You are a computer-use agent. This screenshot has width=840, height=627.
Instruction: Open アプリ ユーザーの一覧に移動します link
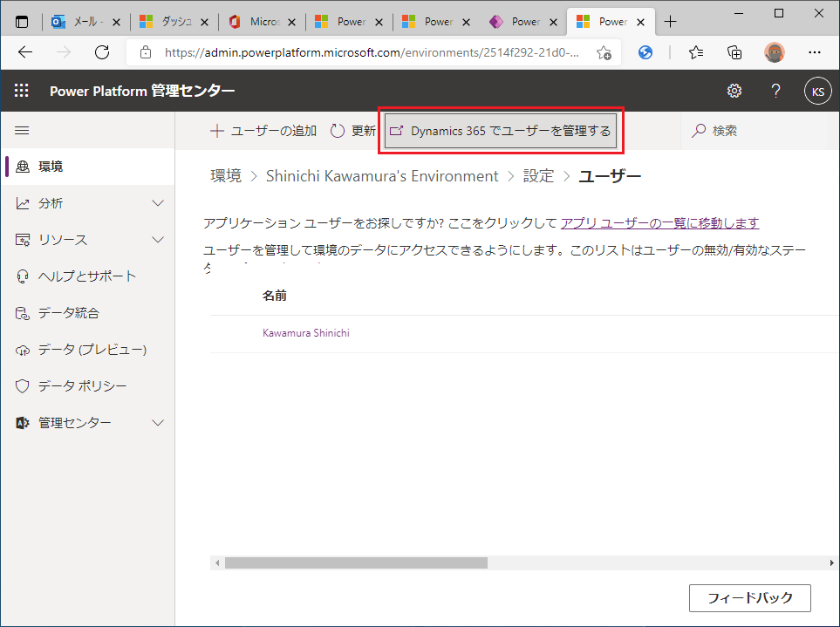pyautogui.click(x=660, y=222)
